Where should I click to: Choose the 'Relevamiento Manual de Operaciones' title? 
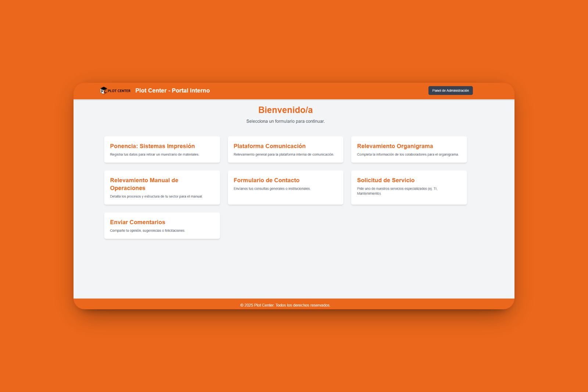144,184
